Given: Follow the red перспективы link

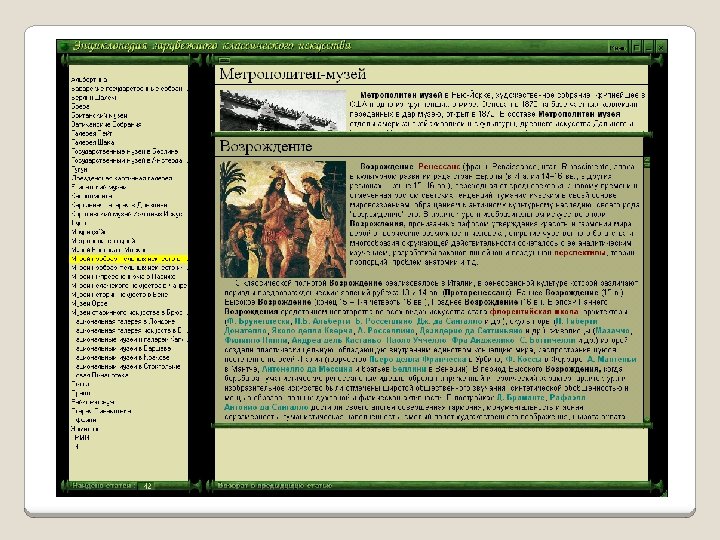Looking at the screenshot, I should pyautogui.click(x=580, y=253).
